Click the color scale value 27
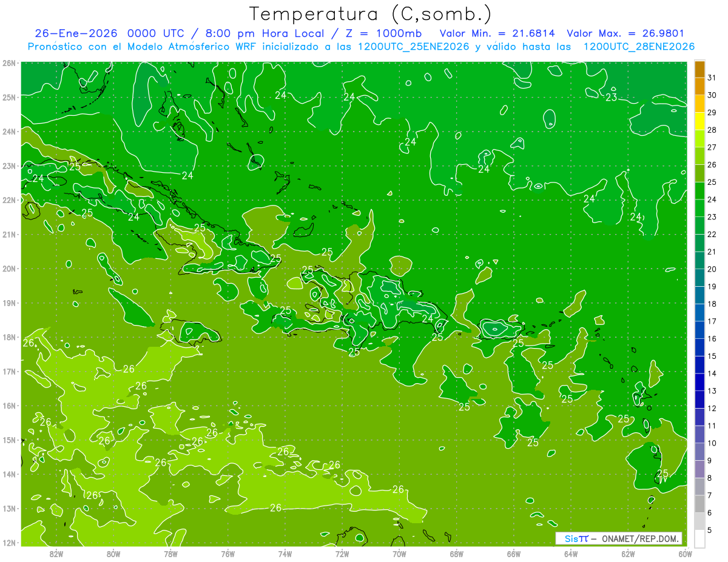Image resolution: width=728 pixels, height=562 pixels. [x=712, y=147]
